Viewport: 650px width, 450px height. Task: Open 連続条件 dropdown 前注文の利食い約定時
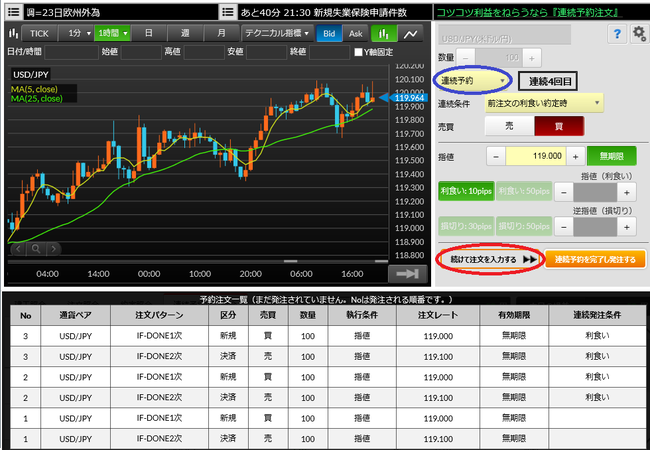(x=544, y=103)
